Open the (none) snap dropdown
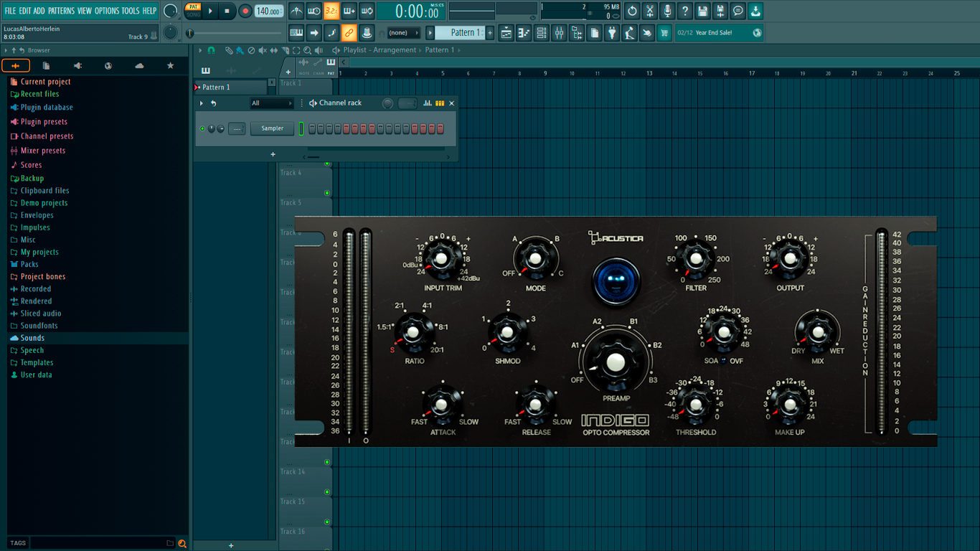 403,32
